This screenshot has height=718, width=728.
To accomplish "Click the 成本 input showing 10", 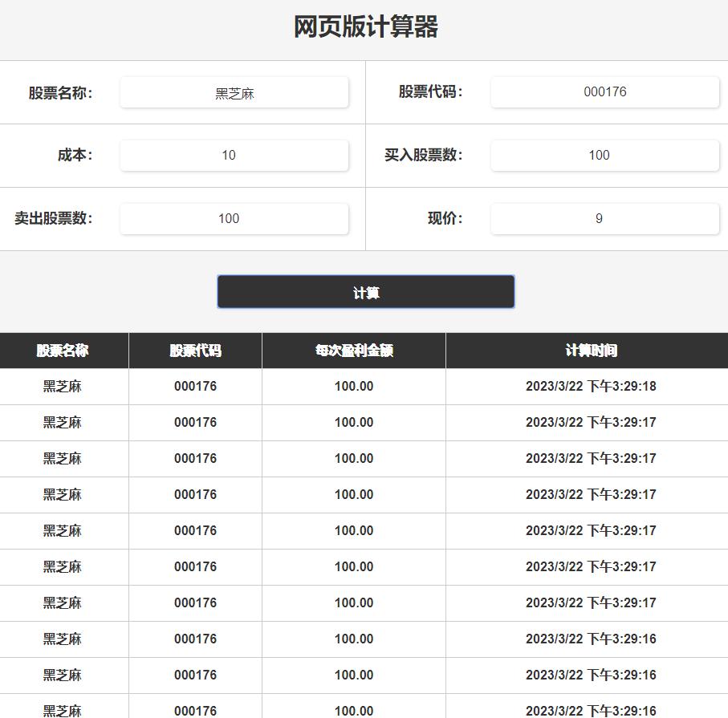I will click(x=234, y=155).
